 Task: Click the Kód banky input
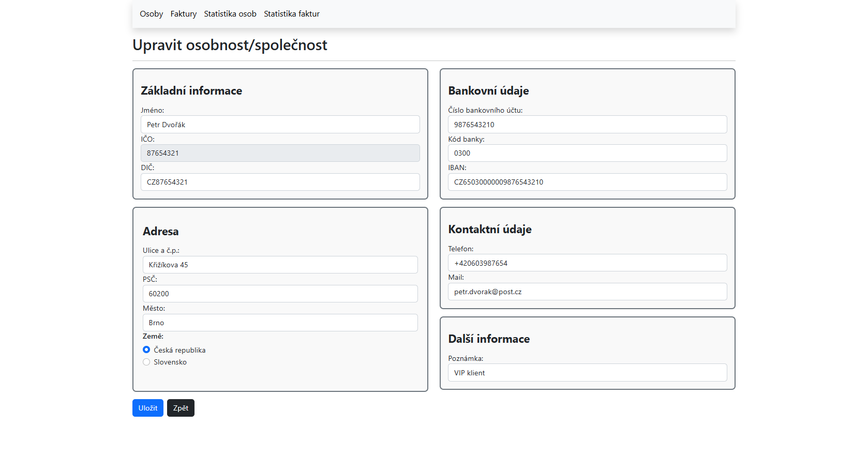point(587,153)
